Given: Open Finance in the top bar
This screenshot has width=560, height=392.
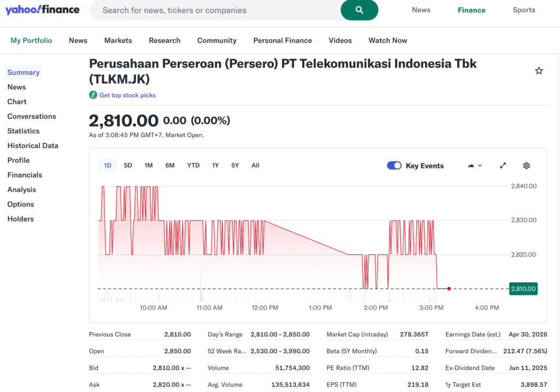Looking at the screenshot, I should (x=471, y=10).
